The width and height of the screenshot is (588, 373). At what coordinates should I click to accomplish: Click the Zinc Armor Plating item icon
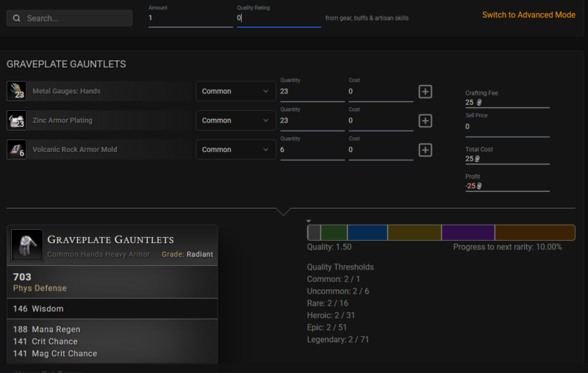click(16, 120)
